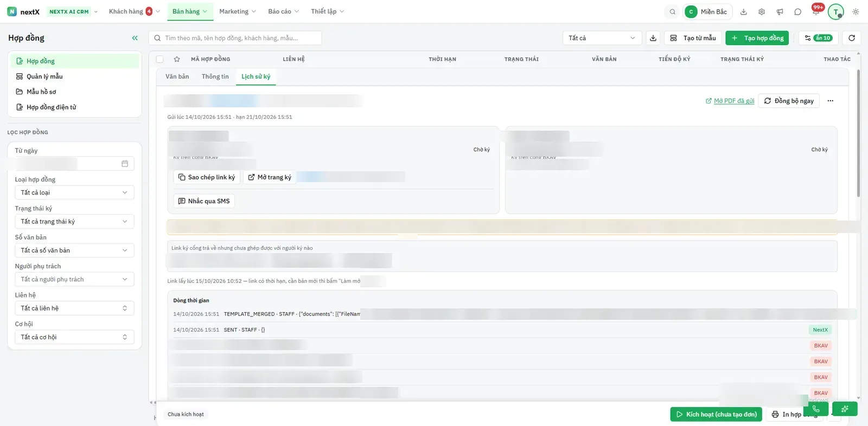Collapse the Hợp đồng sidebar panel
This screenshot has height=426, width=868.
tap(135, 38)
